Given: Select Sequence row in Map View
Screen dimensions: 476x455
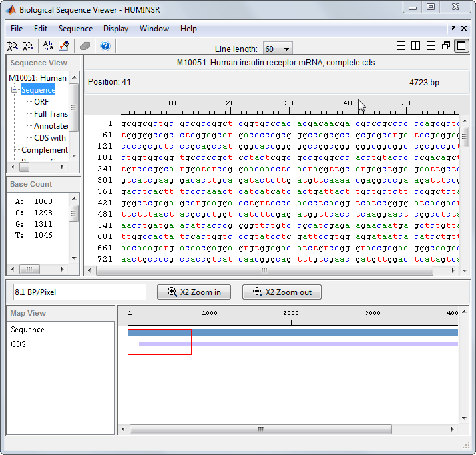Looking at the screenshot, I should click(x=27, y=330).
